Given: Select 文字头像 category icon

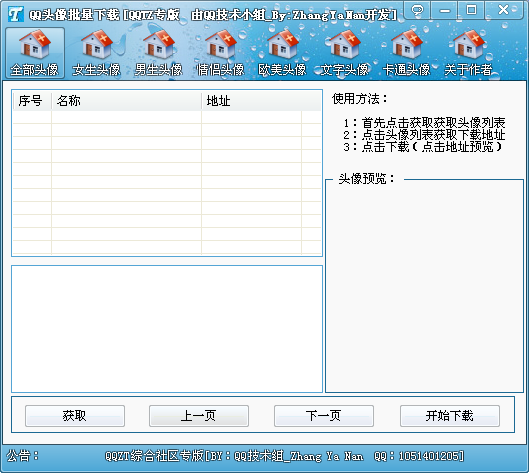Looking at the screenshot, I should [344, 53].
